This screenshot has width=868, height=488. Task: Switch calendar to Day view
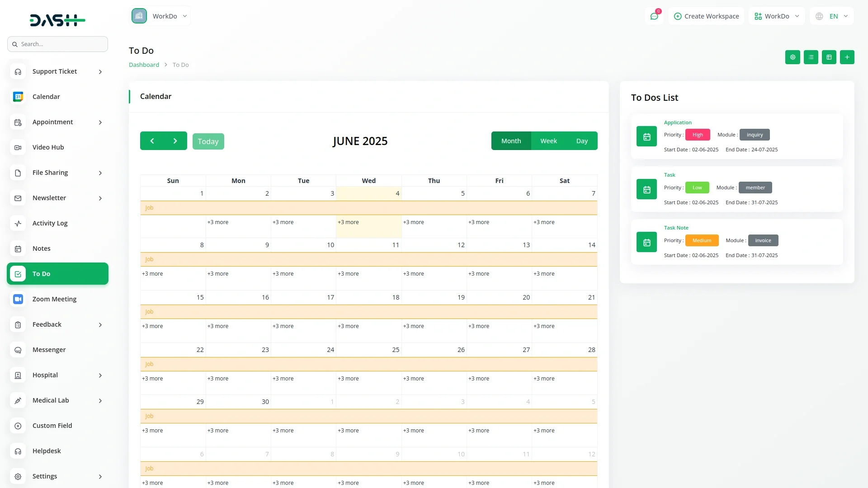582,141
